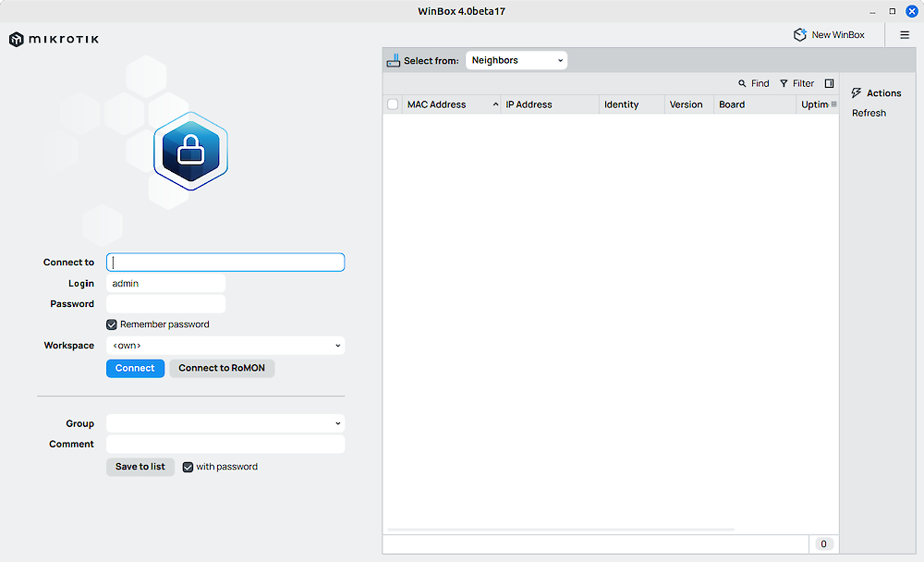Click the Save to list button

[x=140, y=467]
